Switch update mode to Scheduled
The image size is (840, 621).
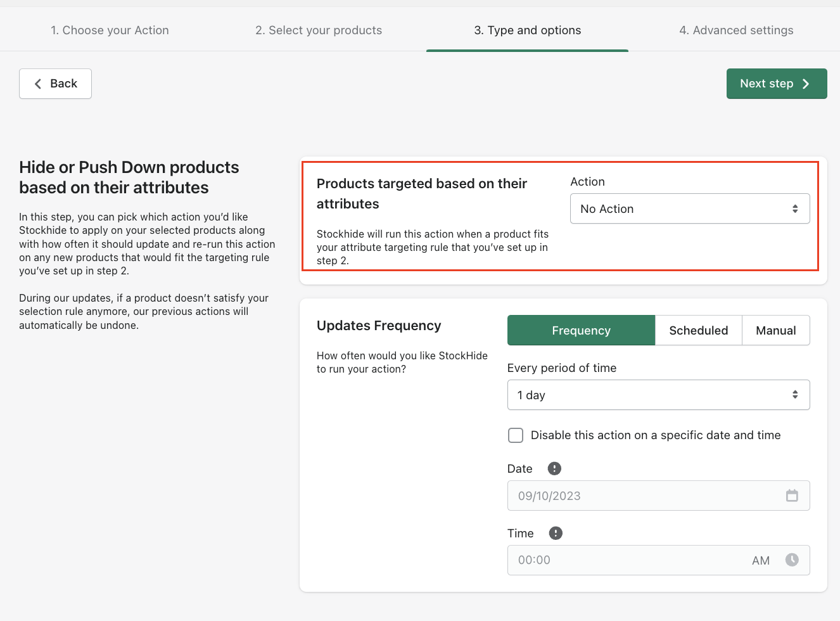[698, 330]
